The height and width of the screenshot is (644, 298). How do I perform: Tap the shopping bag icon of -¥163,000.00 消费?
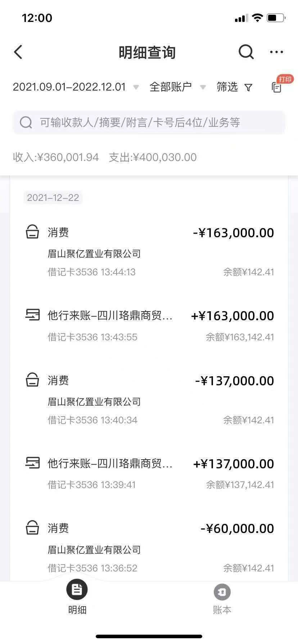pos(32,232)
